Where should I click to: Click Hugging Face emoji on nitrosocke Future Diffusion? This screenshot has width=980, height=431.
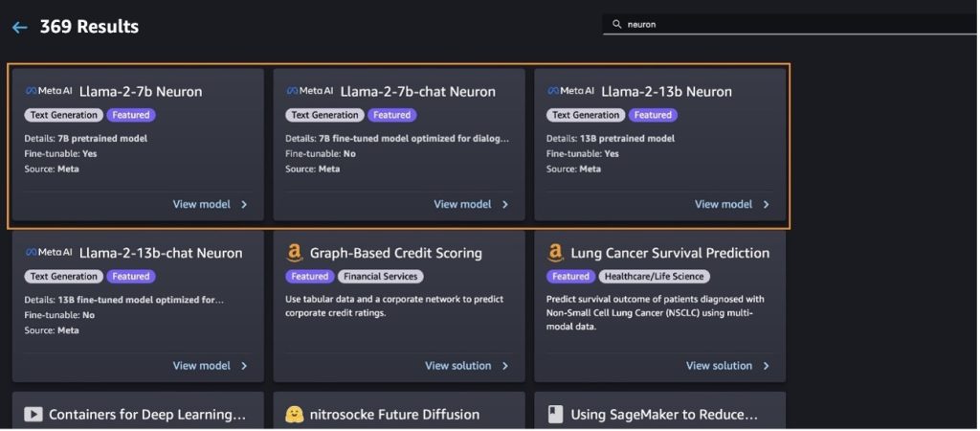[295, 414]
